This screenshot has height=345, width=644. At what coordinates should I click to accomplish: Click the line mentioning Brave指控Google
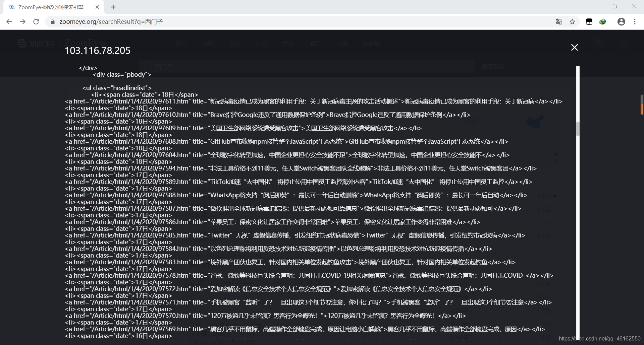[268, 115]
